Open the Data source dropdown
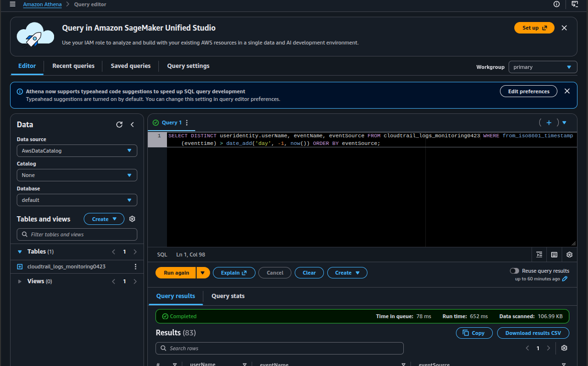 [77, 151]
